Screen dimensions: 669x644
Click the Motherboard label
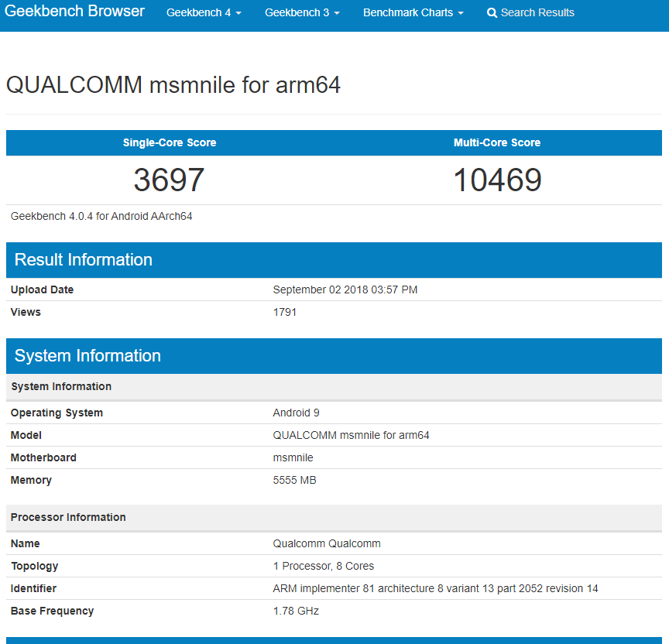[x=43, y=457]
